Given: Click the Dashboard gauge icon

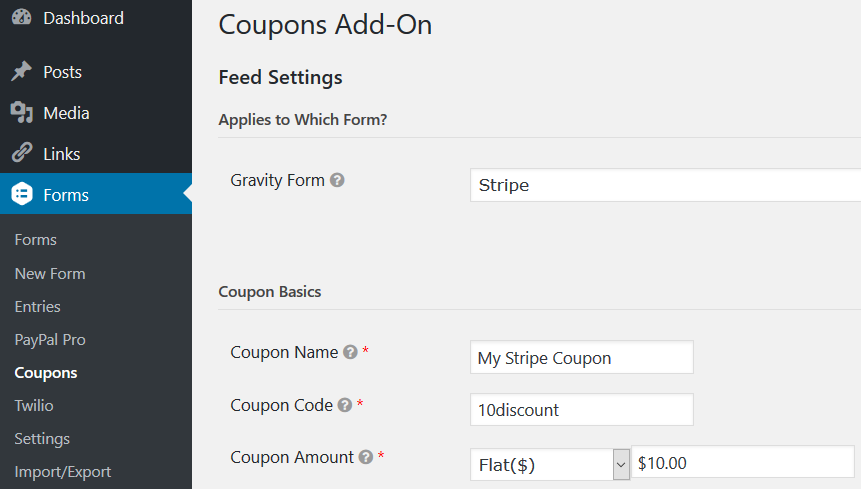Looking at the screenshot, I should coord(21,17).
